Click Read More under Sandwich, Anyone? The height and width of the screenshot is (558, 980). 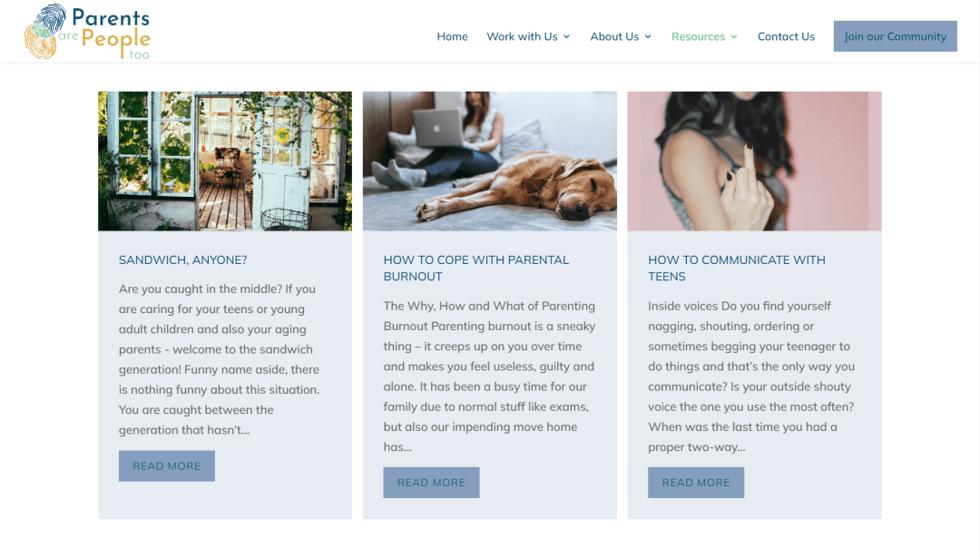click(167, 466)
